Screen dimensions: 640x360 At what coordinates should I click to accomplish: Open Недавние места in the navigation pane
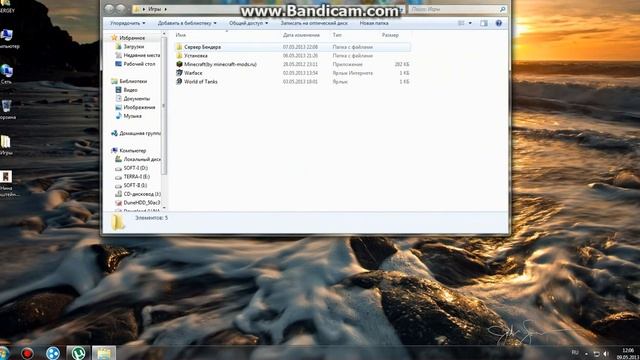tap(142, 55)
